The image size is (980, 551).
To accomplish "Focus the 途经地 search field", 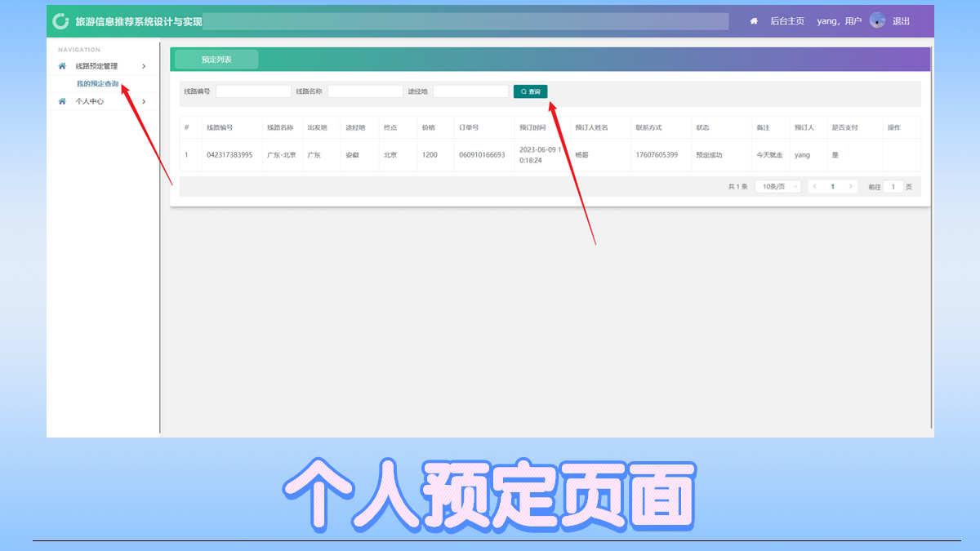I will 470,91.
